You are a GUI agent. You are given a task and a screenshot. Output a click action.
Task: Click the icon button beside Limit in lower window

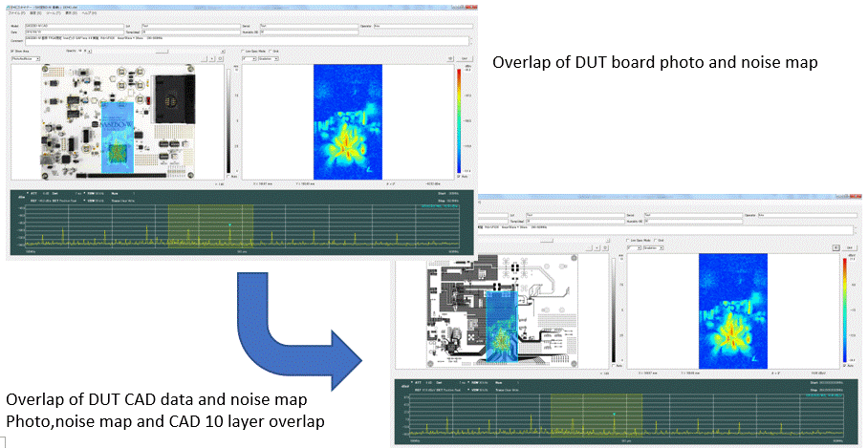point(835,247)
